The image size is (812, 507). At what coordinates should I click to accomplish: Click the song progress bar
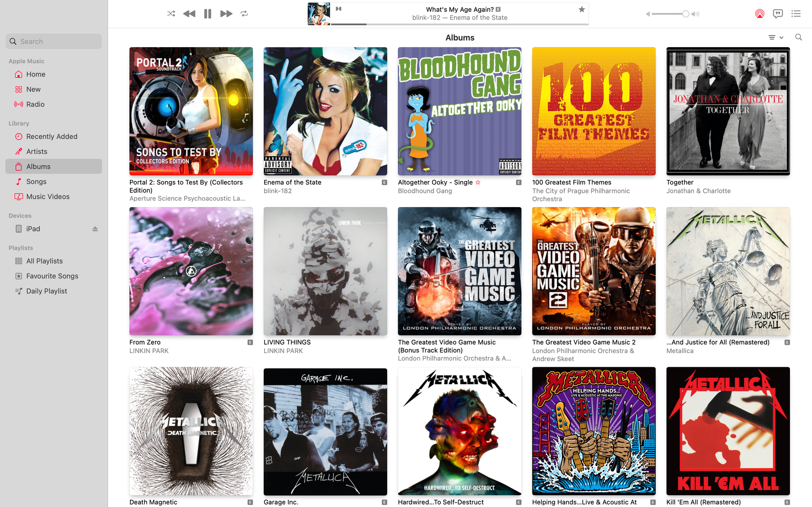pyautogui.click(x=460, y=24)
